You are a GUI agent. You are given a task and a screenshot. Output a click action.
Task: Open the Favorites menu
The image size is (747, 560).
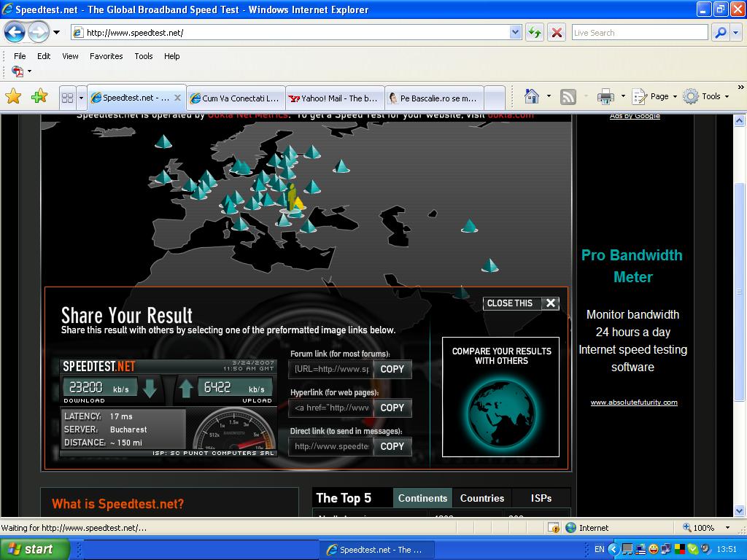click(x=106, y=56)
